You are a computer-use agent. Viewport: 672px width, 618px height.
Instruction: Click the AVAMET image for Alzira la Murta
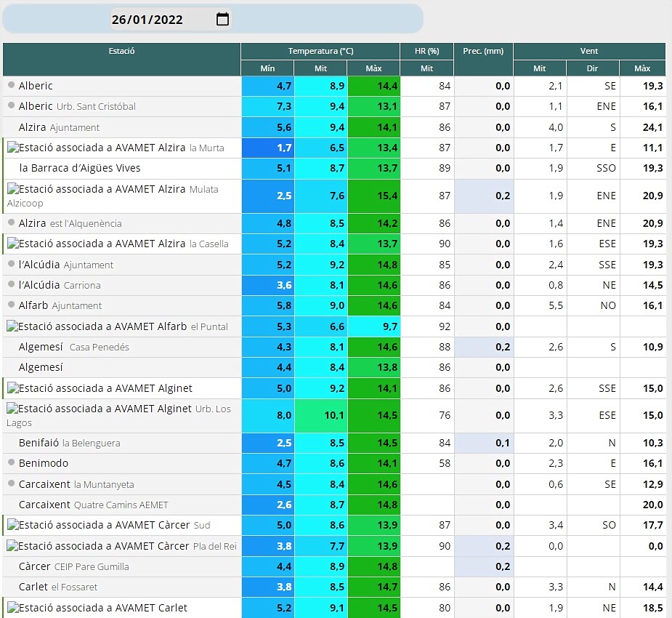tap(12, 148)
